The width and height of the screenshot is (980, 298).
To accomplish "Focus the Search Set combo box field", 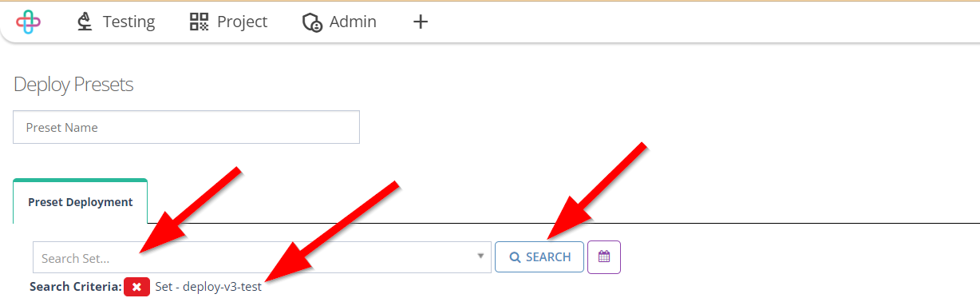I will [x=262, y=257].
